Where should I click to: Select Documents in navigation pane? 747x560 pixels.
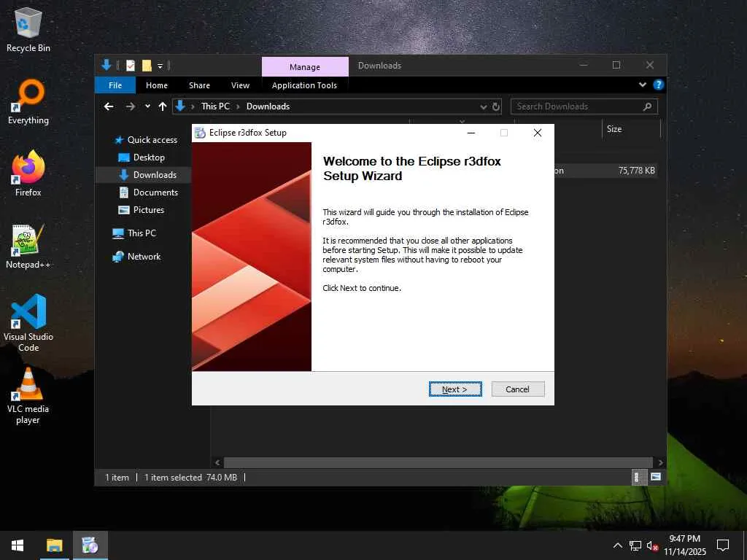(155, 192)
